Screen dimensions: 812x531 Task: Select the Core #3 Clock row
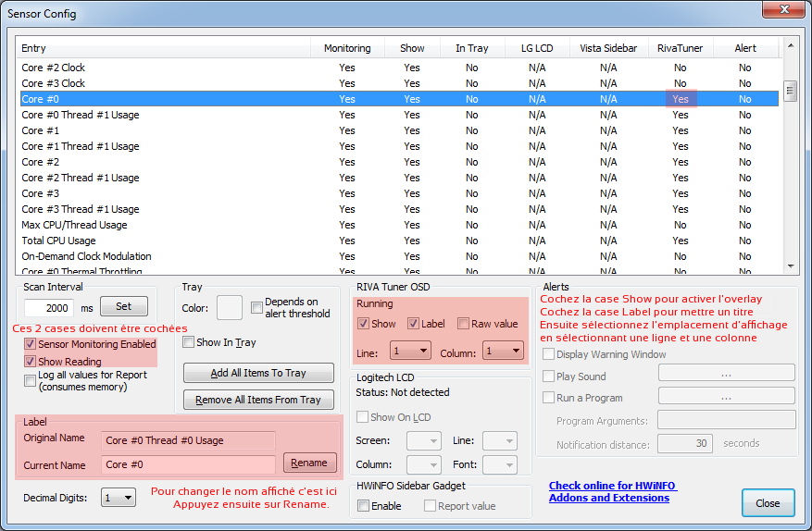click(399, 83)
